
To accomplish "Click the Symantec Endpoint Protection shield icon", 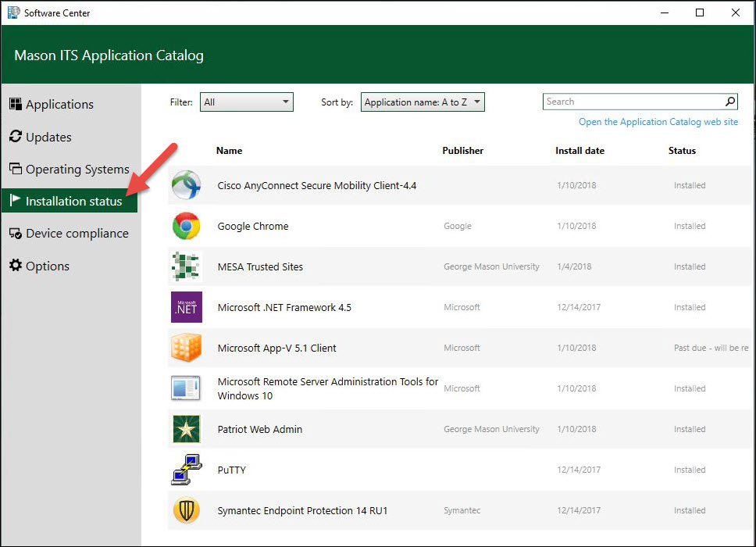I will [x=186, y=510].
